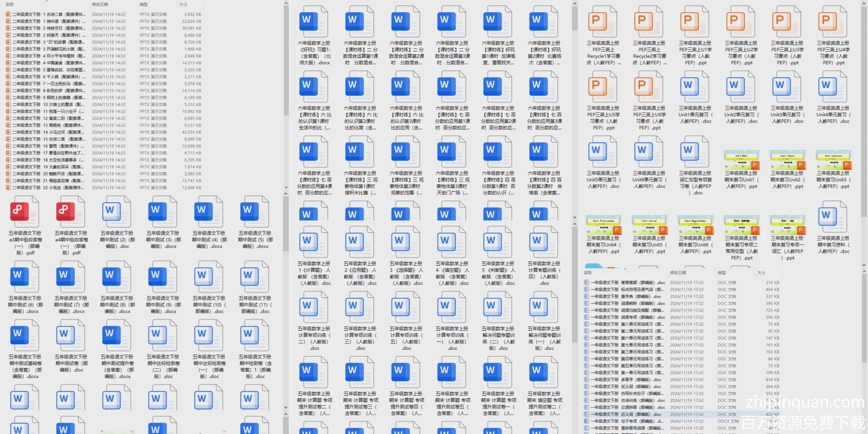Image resolution: width=868 pixels, height=434 pixels.
Task: Select 一年级语文下册 多音字 (部编版) list row
Action: tap(625, 380)
